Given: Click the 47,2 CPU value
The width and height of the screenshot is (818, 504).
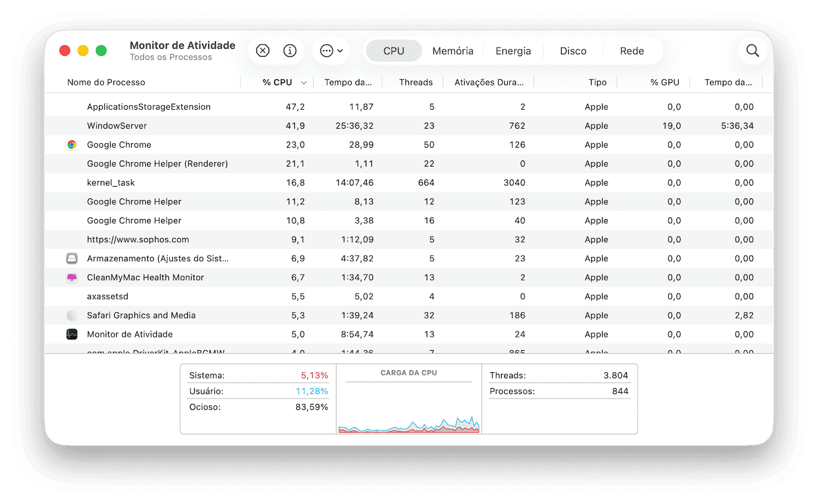Looking at the screenshot, I should click(x=295, y=107).
